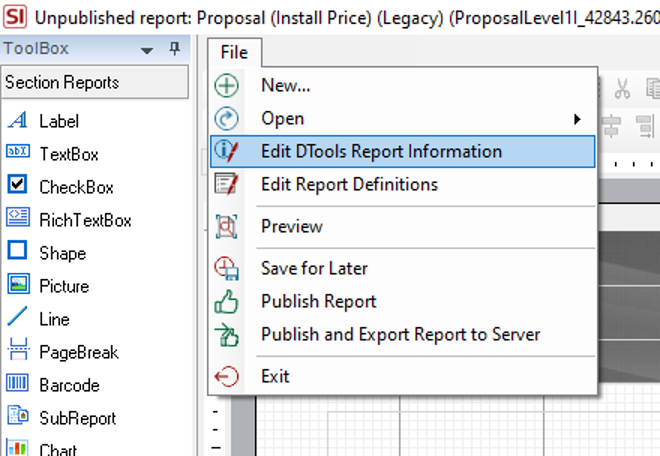Choose Save for Later
This screenshot has width=660, height=456.
(x=402, y=268)
